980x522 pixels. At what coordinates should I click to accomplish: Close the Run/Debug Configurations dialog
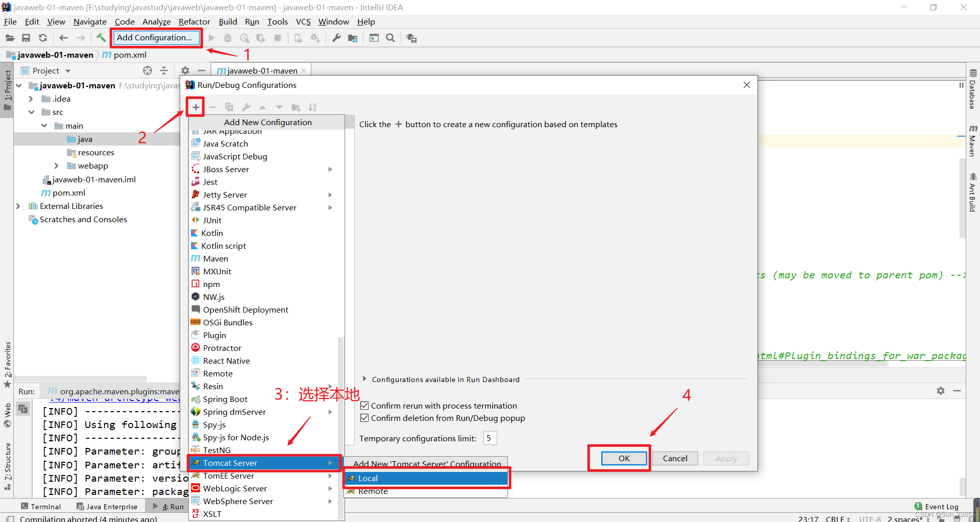click(x=747, y=85)
